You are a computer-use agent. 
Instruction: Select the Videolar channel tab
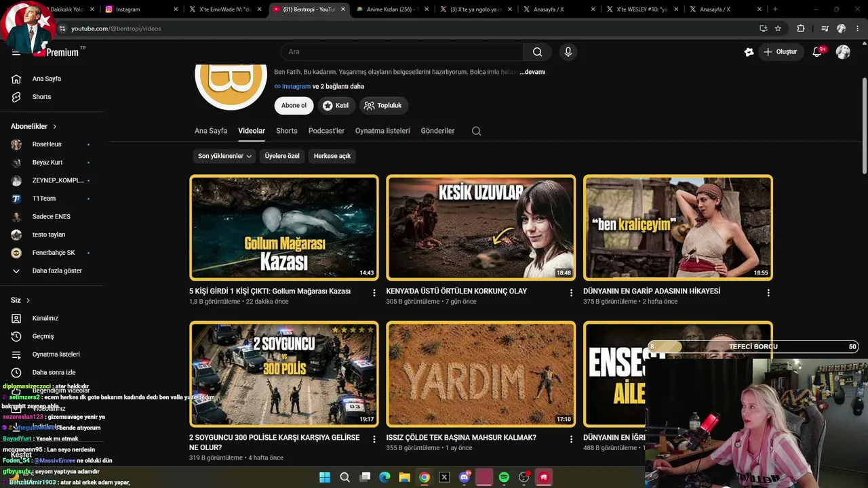click(252, 131)
